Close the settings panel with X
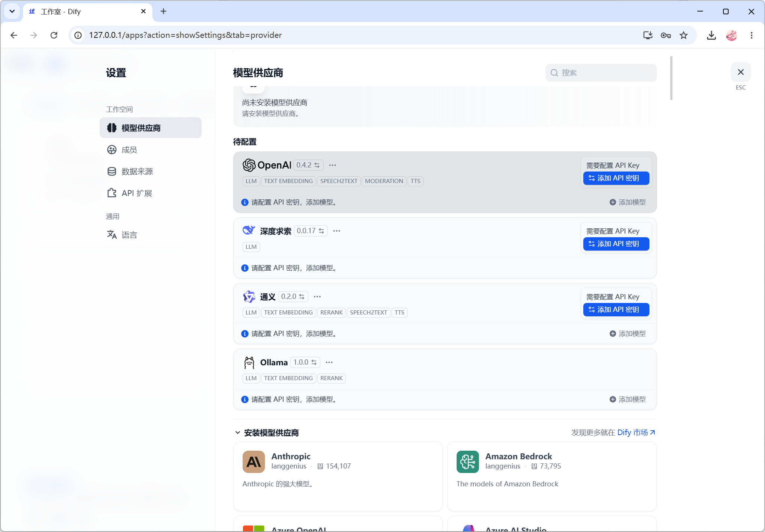 (741, 72)
